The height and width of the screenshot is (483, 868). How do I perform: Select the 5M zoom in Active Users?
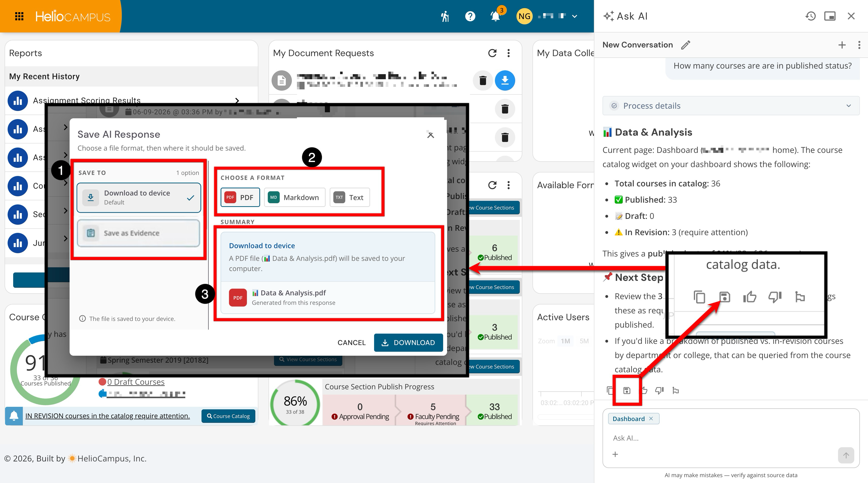pyautogui.click(x=584, y=341)
